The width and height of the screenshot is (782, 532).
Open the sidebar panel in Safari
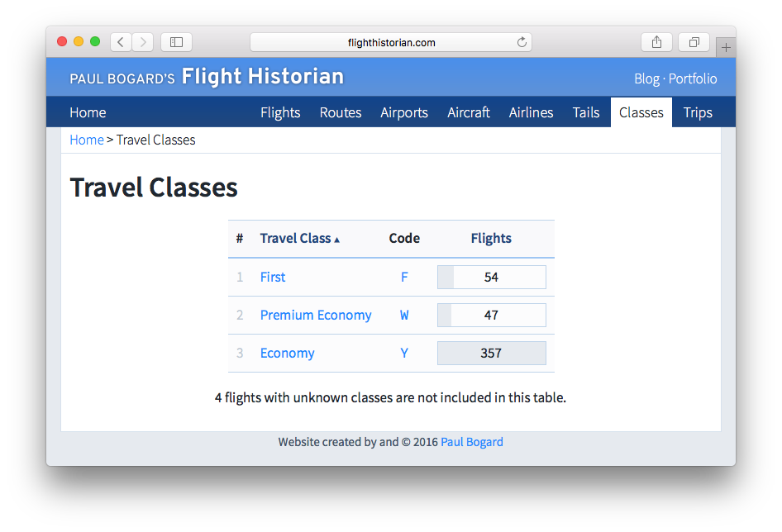tap(176, 41)
